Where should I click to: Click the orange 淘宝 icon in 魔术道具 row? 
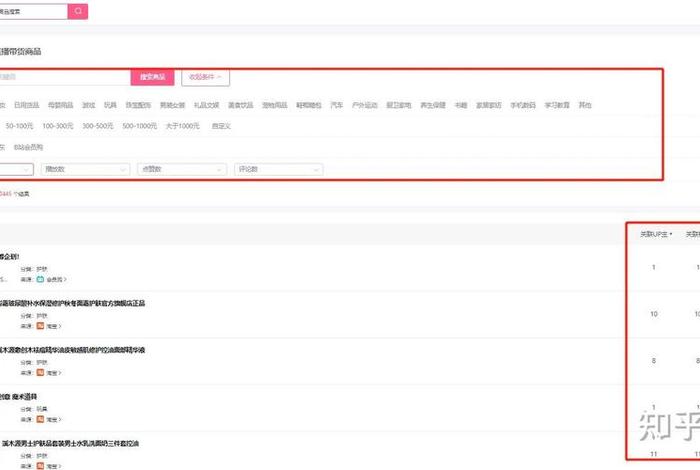[41, 418]
